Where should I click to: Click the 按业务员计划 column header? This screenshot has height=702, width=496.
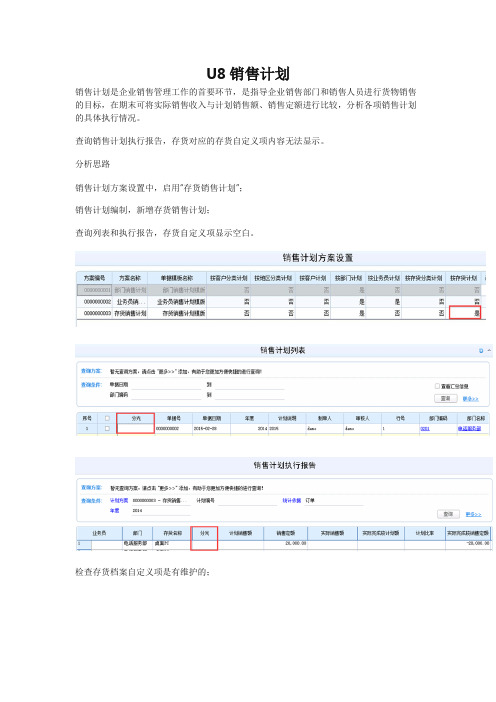pyautogui.click(x=384, y=278)
